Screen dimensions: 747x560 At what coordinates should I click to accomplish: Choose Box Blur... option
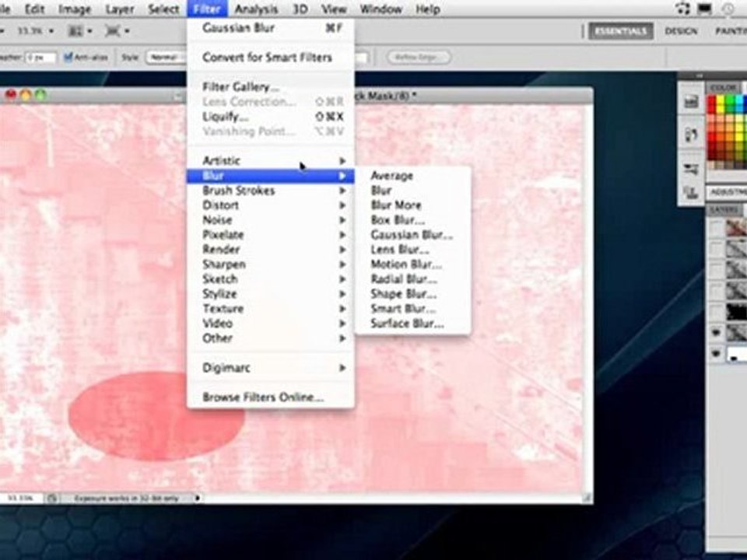[412, 220]
